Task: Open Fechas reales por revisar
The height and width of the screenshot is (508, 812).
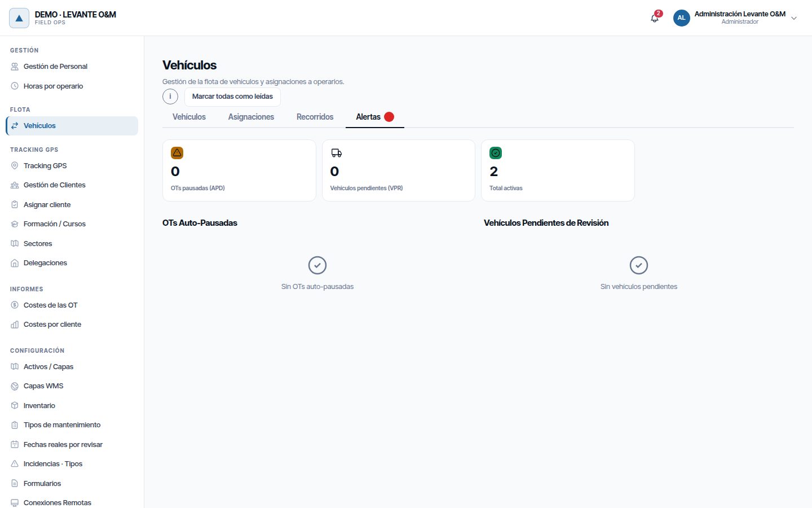Action: [72, 445]
